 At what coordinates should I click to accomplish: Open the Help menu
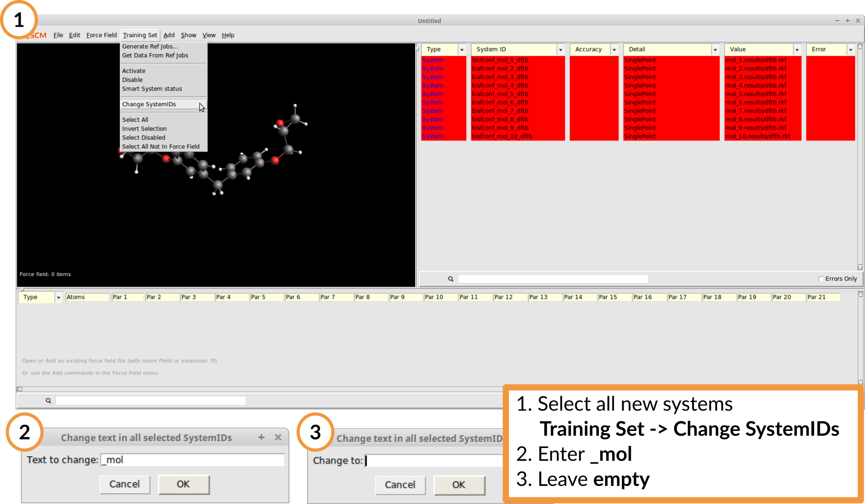pyautogui.click(x=228, y=35)
